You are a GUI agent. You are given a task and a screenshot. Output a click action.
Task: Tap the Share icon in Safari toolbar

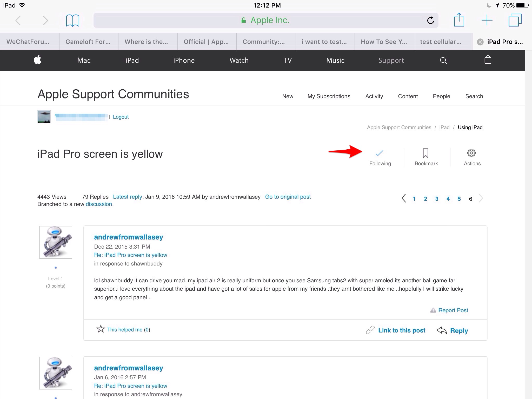[459, 20]
